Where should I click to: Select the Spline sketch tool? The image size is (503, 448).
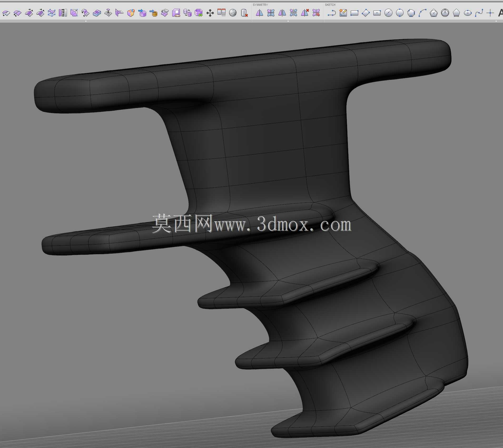479,13
